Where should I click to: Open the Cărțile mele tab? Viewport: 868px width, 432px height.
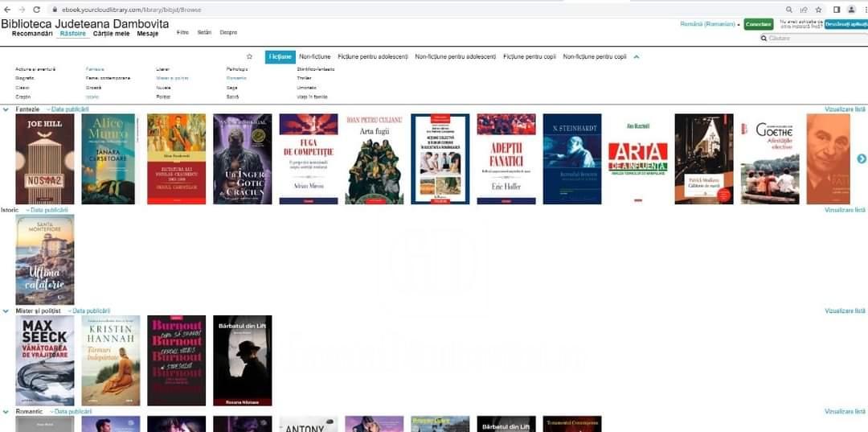pyautogui.click(x=111, y=33)
